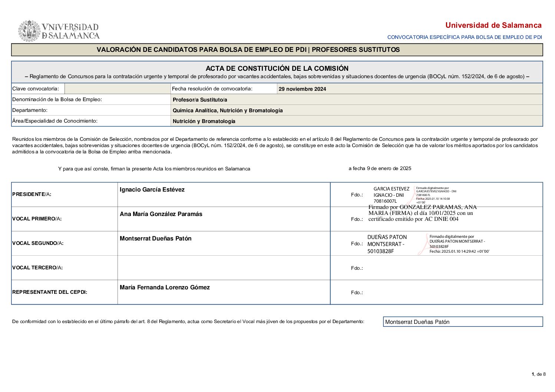Click the GARCIA ESTEVEZ IGNACIO digital signature
The image size is (555, 392).
point(414,195)
